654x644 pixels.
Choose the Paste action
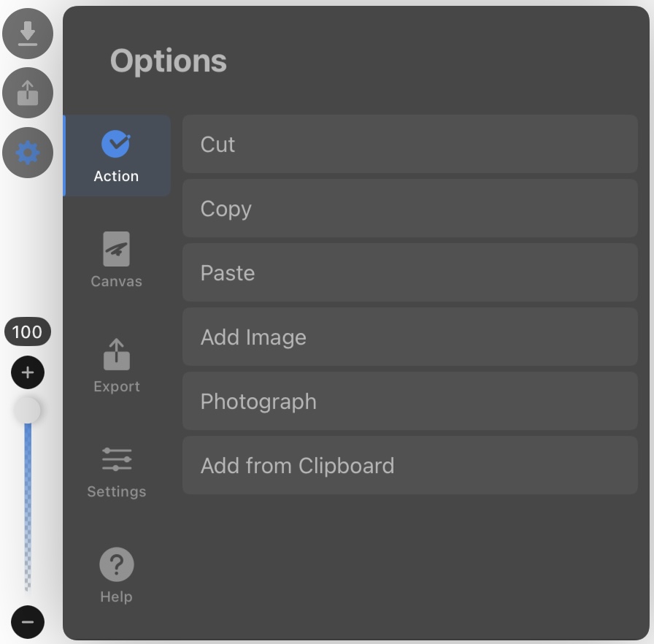pos(410,272)
